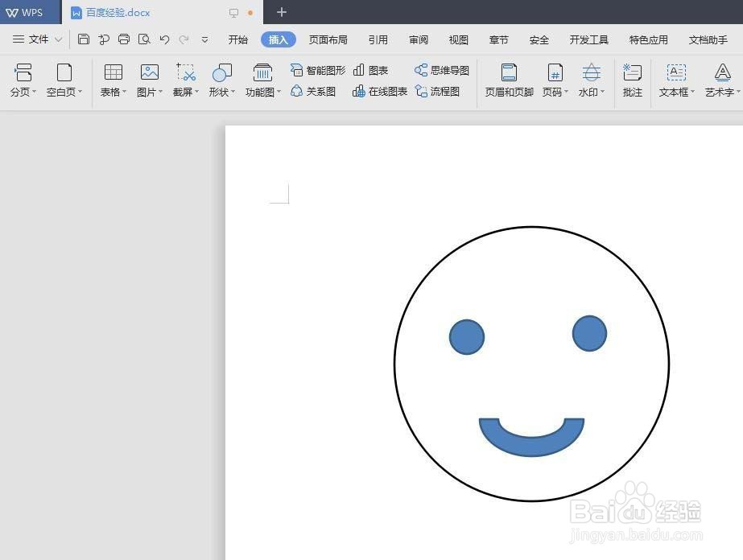This screenshot has height=560, width=743.
Task: Switch to the 页面布局 ribbon tab
Action: [328, 39]
